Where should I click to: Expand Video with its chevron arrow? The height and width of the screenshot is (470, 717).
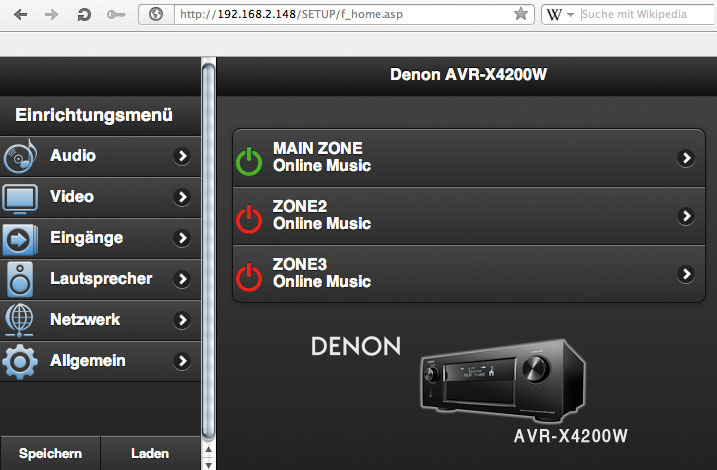182,197
